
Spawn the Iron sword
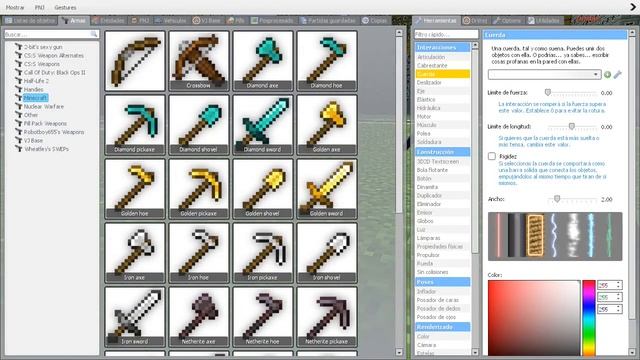coord(135,317)
